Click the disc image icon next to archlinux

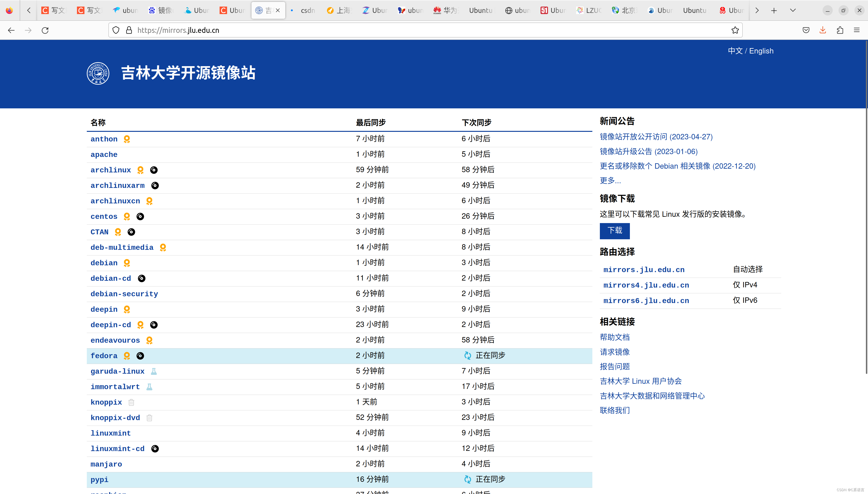[x=154, y=170]
